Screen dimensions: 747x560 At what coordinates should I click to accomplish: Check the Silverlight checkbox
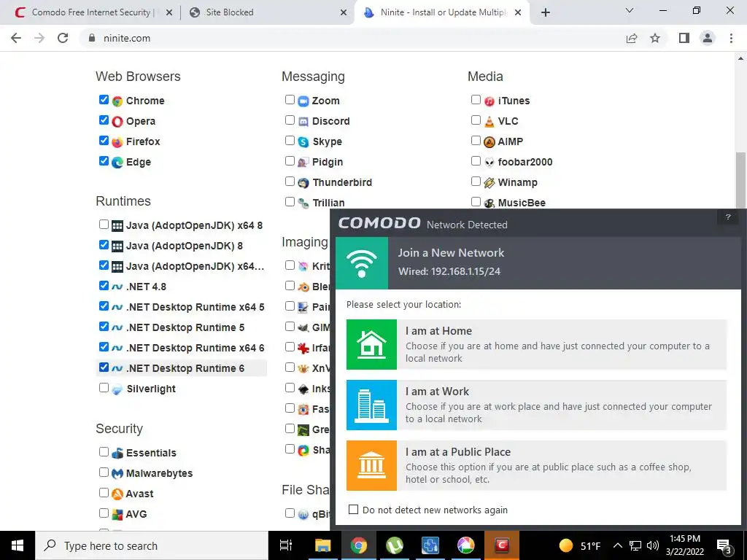(104, 388)
